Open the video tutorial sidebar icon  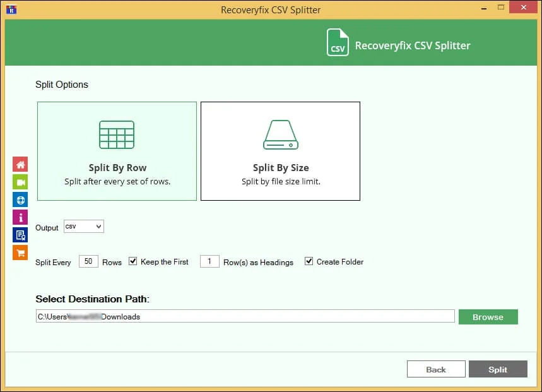click(x=20, y=182)
